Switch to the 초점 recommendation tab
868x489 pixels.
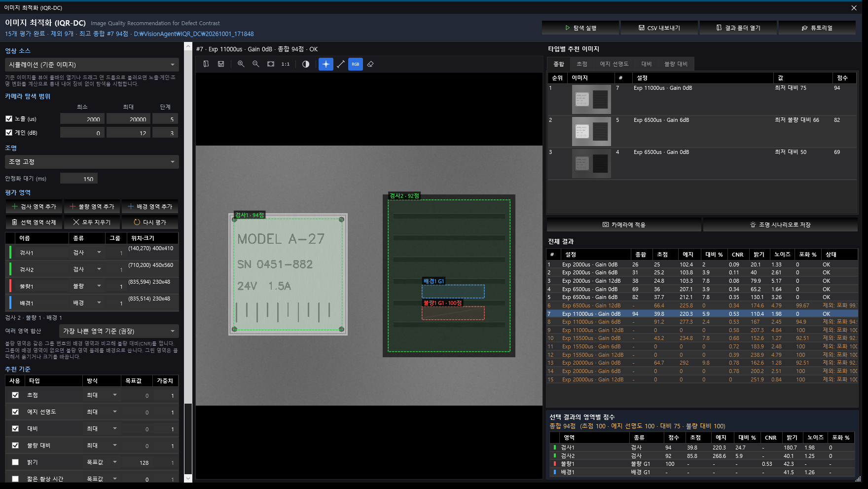click(582, 64)
